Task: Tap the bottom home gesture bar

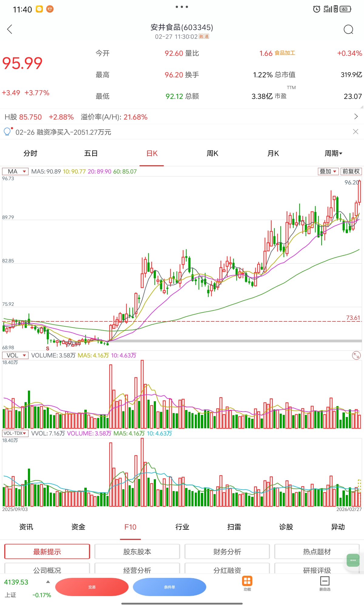Action: (182, 604)
